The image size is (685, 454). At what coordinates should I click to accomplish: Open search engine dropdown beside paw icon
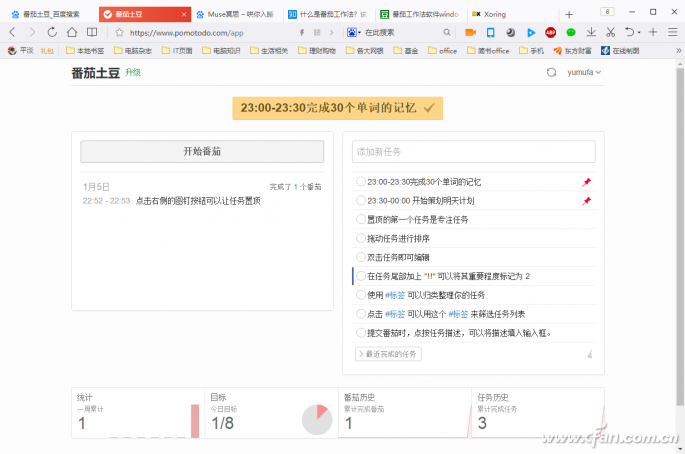360,32
